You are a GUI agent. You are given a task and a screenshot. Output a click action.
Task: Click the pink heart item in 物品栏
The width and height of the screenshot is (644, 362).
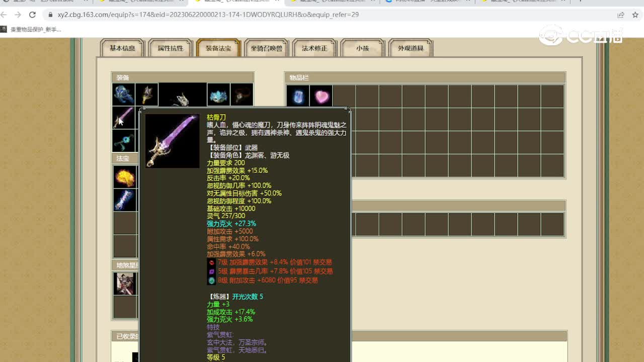(321, 96)
